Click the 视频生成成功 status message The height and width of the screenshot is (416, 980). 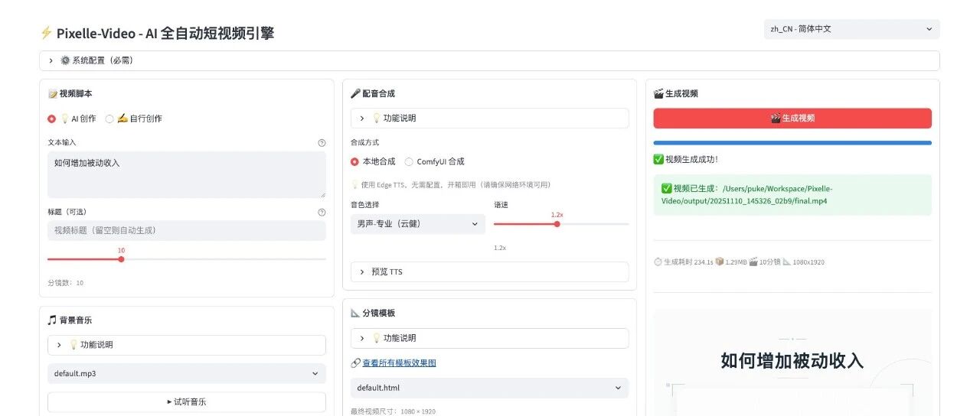(686, 160)
